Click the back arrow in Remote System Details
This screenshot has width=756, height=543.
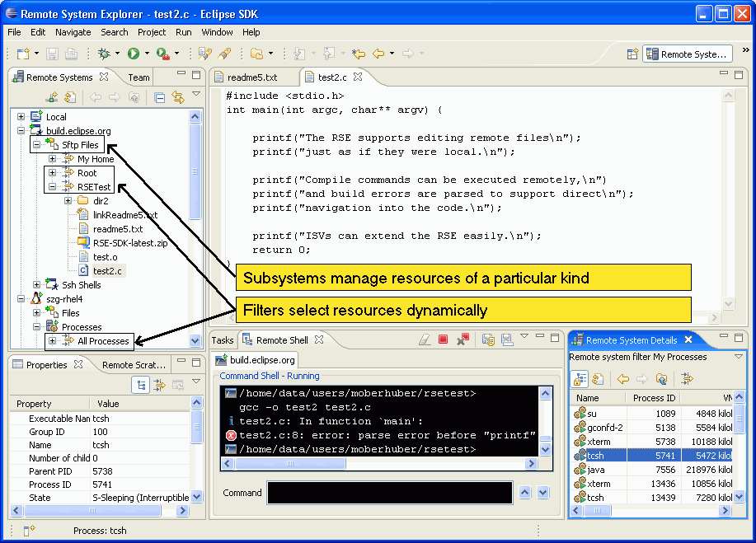pyautogui.click(x=622, y=379)
